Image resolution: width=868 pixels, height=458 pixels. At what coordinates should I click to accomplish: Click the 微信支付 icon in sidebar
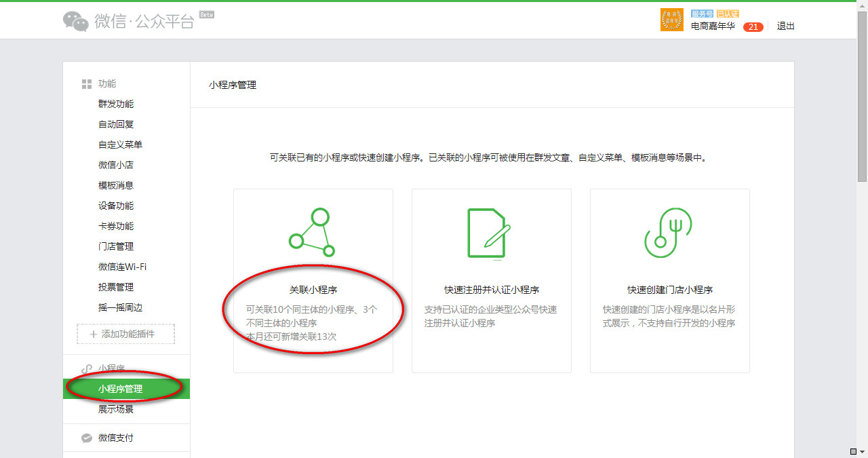click(86, 438)
